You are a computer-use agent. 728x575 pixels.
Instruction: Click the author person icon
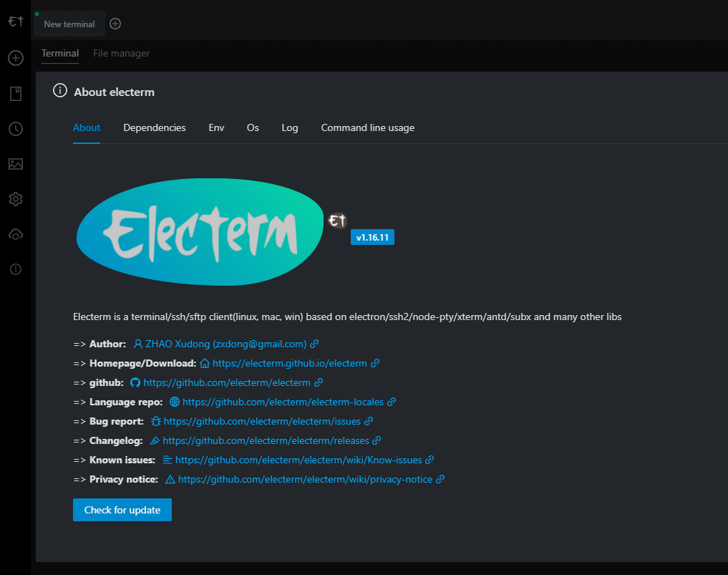[x=138, y=344]
